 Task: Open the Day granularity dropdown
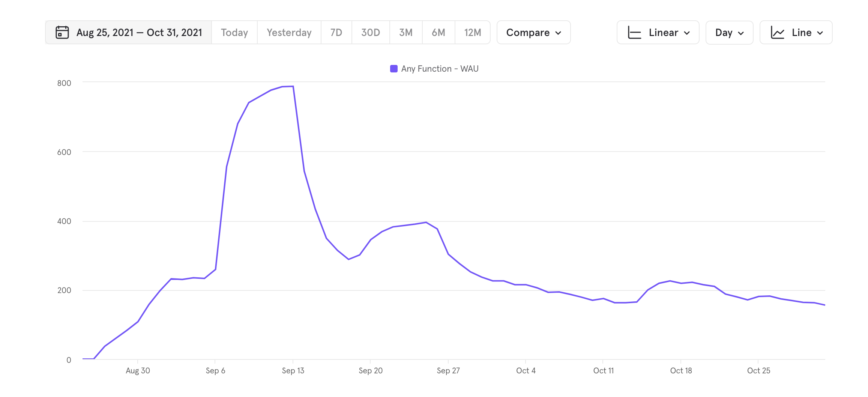pos(729,33)
